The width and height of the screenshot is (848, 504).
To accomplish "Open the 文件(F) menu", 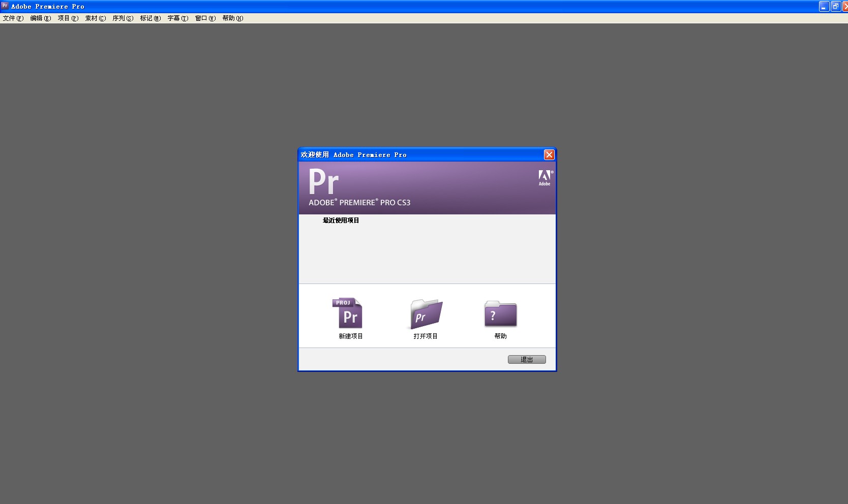I will 13,18.
